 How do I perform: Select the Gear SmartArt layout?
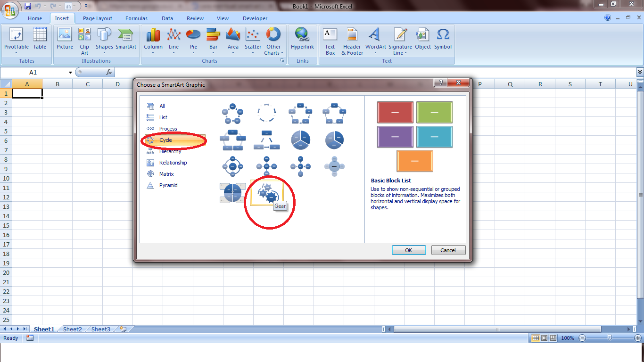point(267,193)
